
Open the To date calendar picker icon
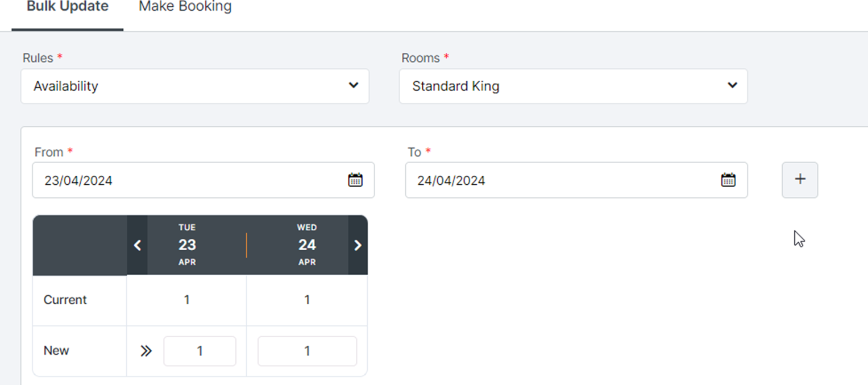tap(728, 180)
